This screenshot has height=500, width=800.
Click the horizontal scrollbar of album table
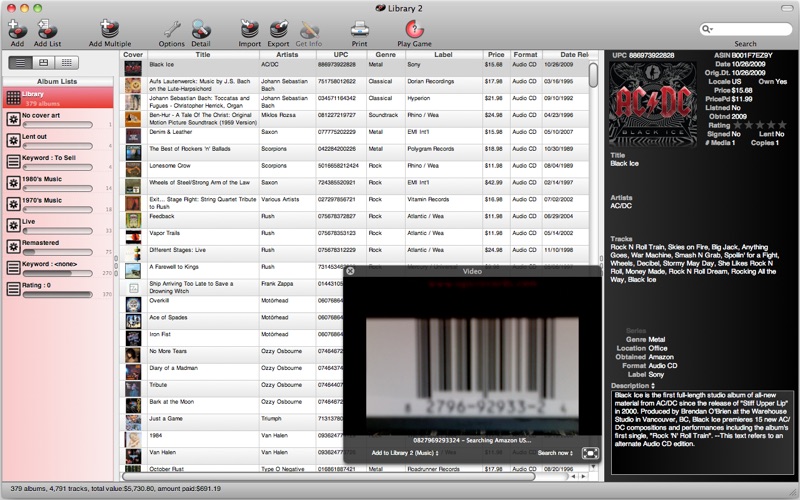tap(329, 477)
